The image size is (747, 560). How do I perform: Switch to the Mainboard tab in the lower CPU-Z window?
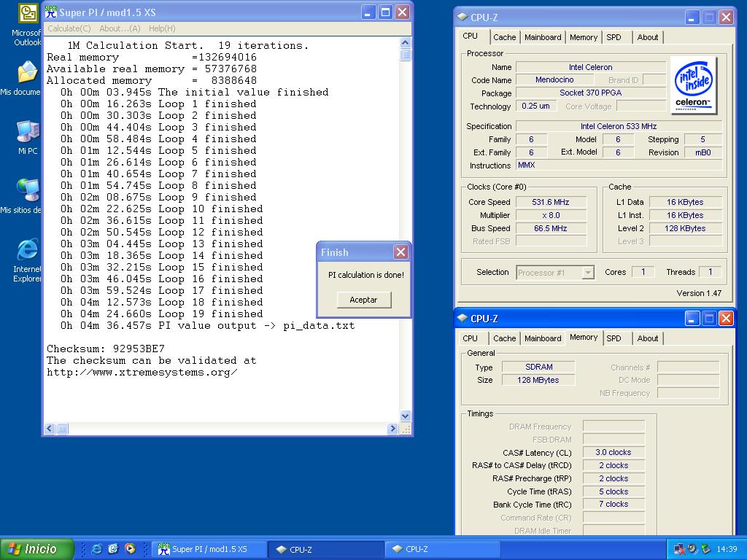click(x=543, y=338)
